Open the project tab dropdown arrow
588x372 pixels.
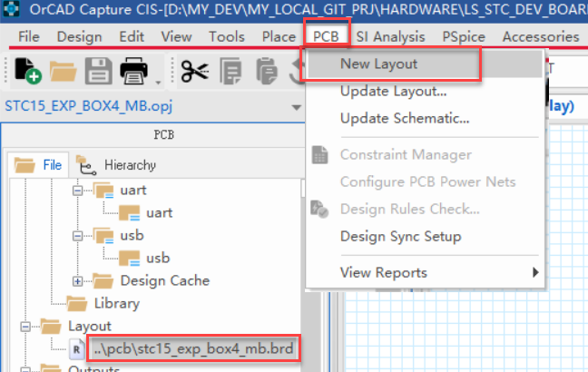[x=296, y=107]
